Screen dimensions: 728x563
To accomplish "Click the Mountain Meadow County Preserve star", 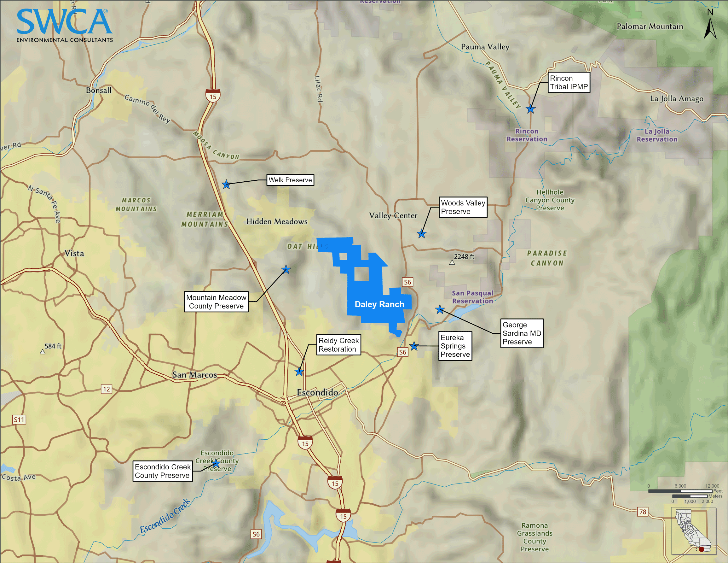I will point(286,269).
